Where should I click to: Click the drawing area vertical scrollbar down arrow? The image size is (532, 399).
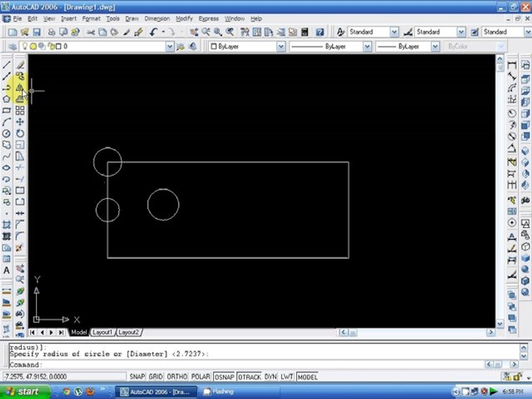pos(500,324)
